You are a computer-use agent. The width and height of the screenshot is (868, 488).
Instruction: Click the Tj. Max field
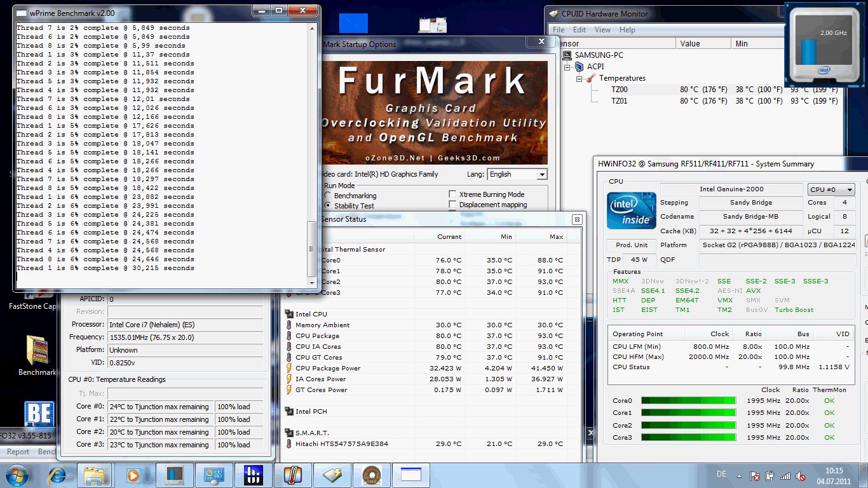pos(185,393)
